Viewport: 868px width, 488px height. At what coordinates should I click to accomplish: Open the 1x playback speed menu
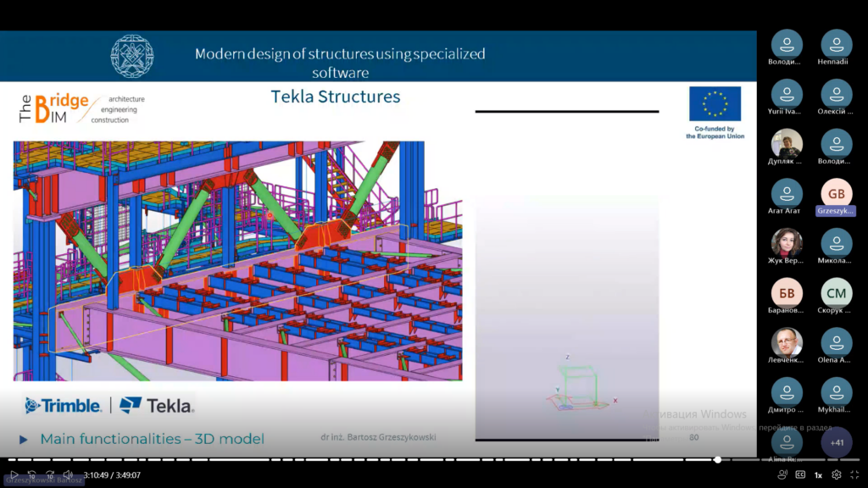point(818,475)
